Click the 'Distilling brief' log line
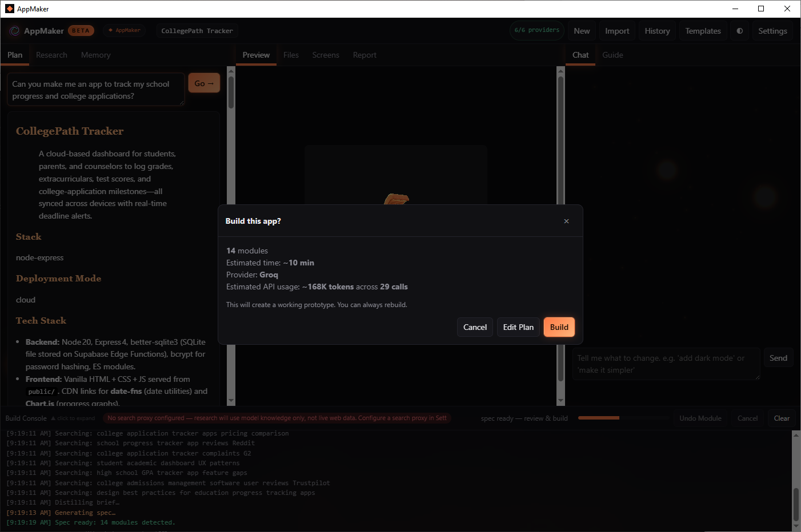This screenshot has width=801, height=532. point(63,502)
